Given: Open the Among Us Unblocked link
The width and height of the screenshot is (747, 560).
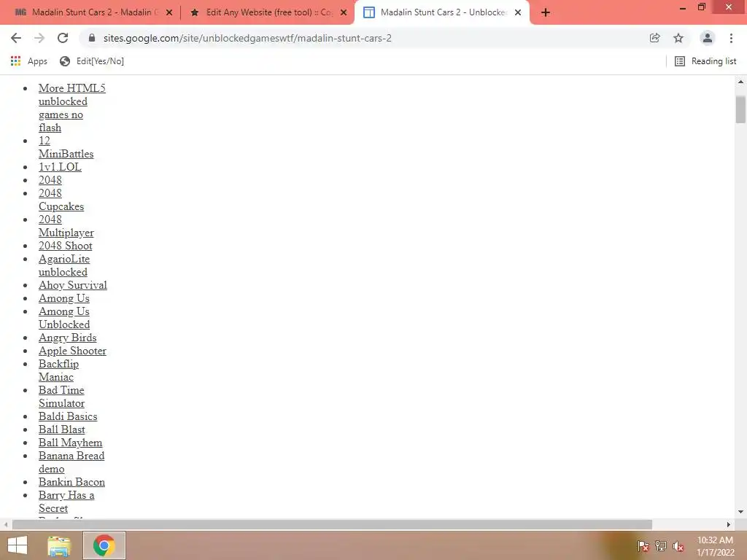Looking at the screenshot, I should point(64,318).
